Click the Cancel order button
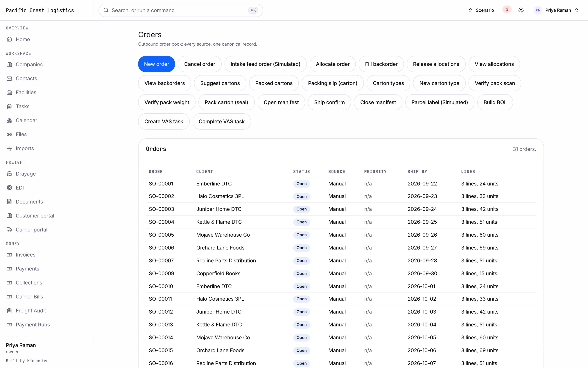 pos(200,64)
